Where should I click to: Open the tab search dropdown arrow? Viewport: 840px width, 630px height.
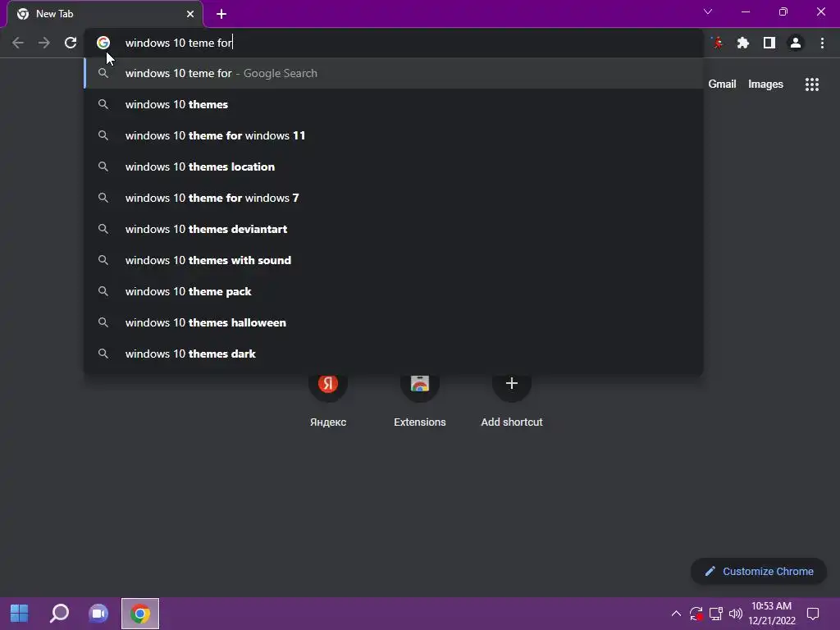708,11
